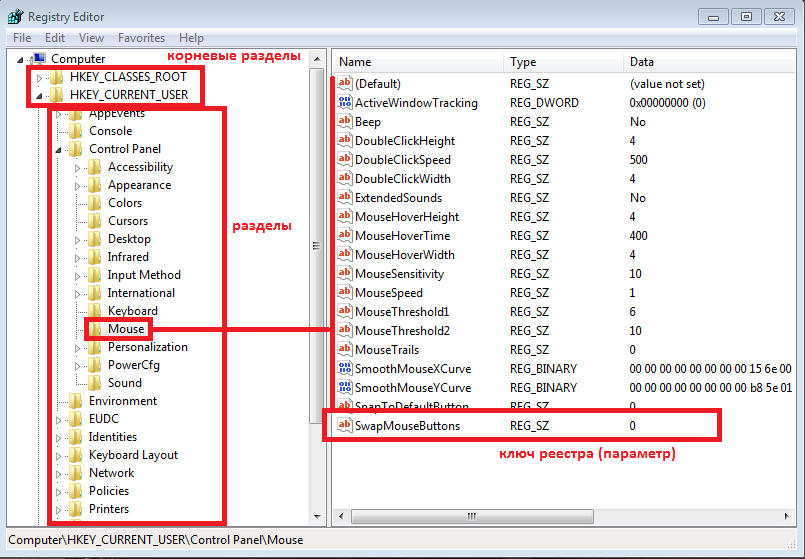
Task: Expand the Keyboard Layout key arrow
Action: click(x=59, y=456)
